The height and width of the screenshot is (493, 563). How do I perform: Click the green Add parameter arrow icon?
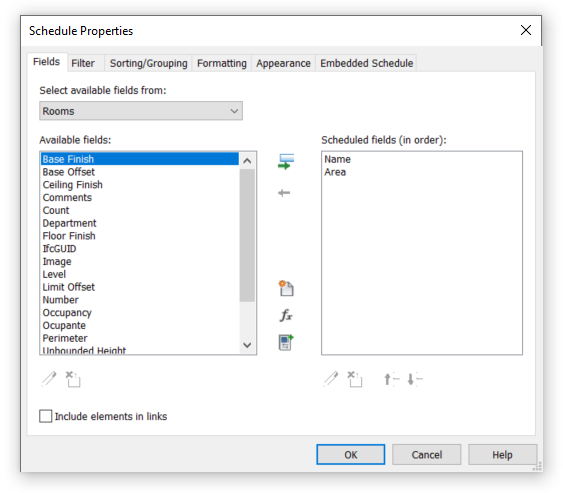(x=286, y=162)
